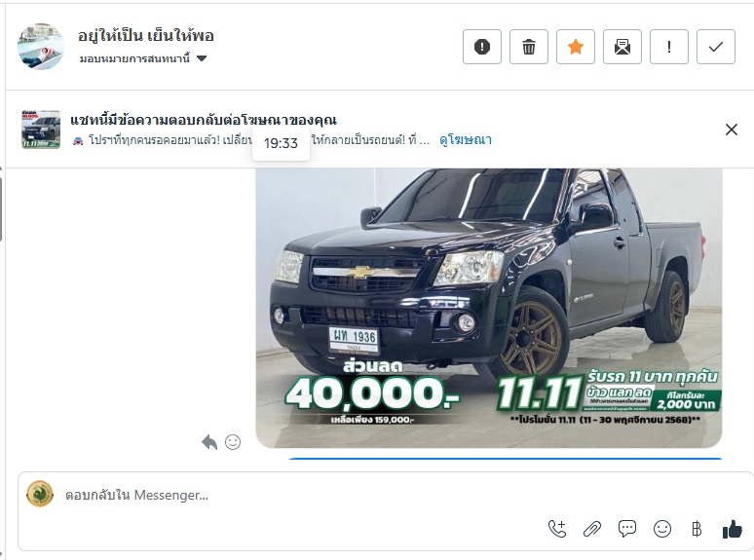The height and width of the screenshot is (560, 754).
Task: Toggle the orange star follow-up flag
Action: (x=575, y=47)
